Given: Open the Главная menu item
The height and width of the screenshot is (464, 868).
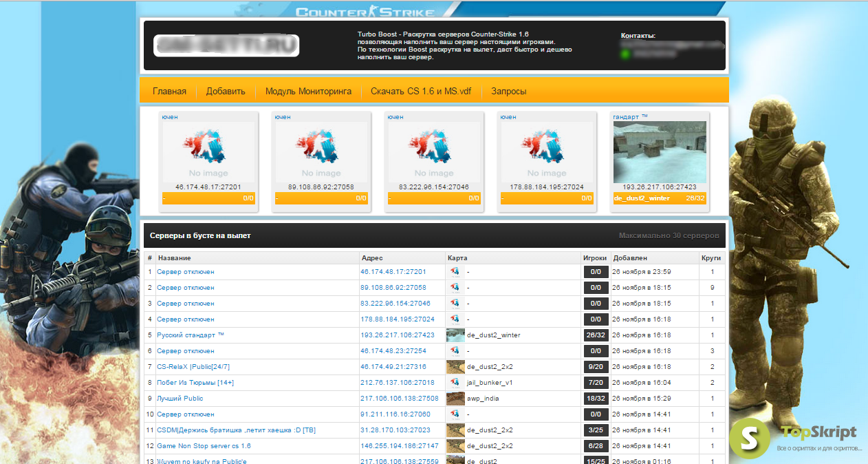Looking at the screenshot, I should coord(169,91).
